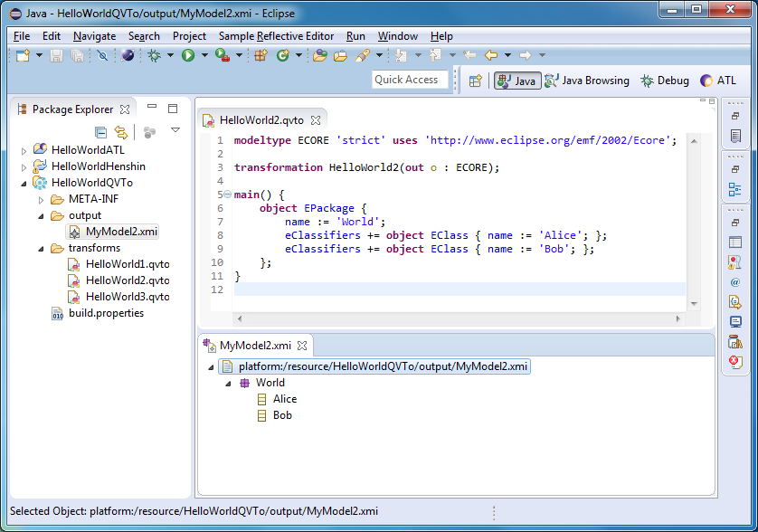Click the Next Annotation toolbar icon
Image resolution: width=758 pixels, height=532 pixels.
tap(401, 55)
